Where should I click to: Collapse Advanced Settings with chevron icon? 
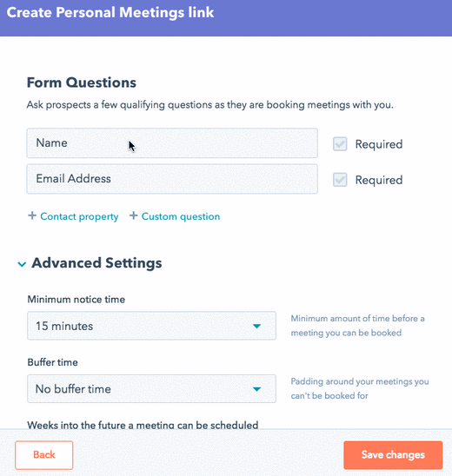pyautogui.click(x=22, y=264)
